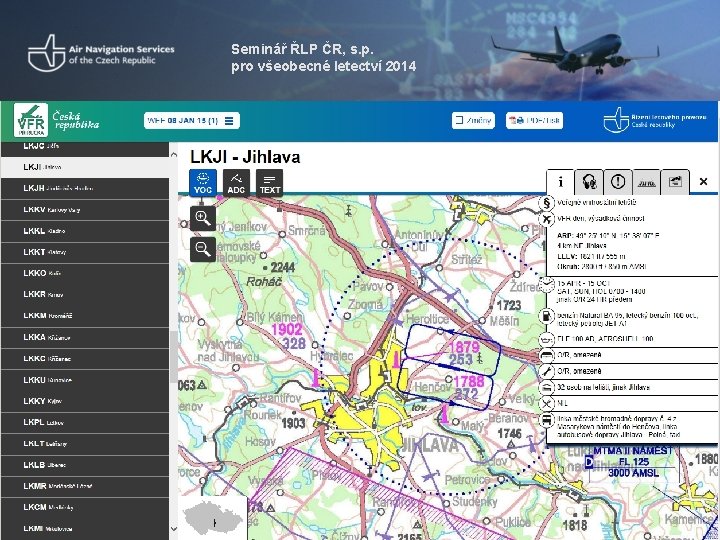Click the airport list scrollbar thumb

click(174, 357)
